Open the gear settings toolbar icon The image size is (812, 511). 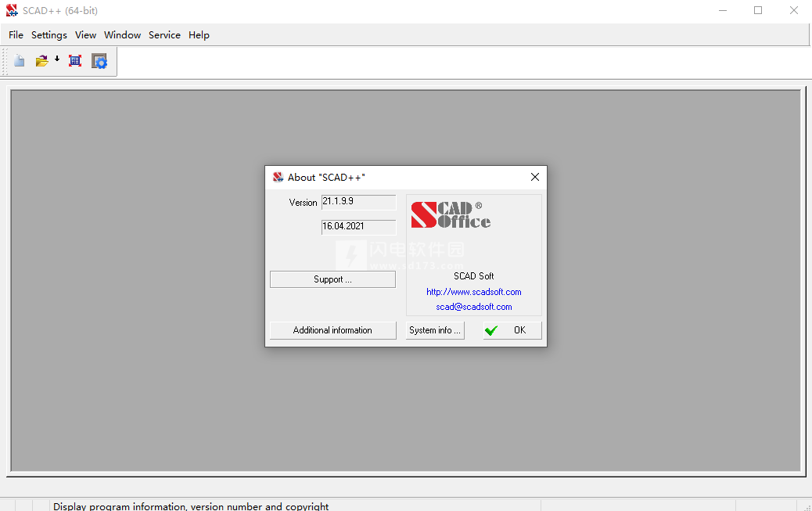(99, 61)
